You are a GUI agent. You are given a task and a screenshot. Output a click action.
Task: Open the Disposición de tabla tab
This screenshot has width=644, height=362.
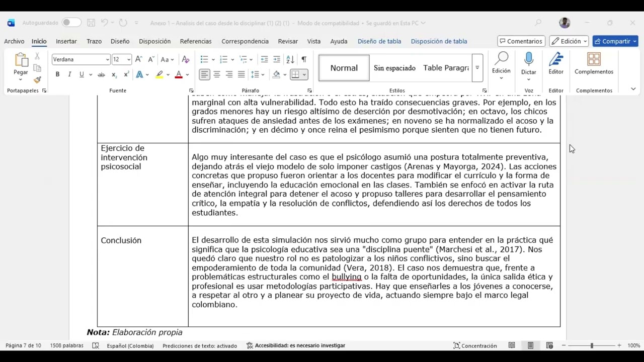coord(439,41)
